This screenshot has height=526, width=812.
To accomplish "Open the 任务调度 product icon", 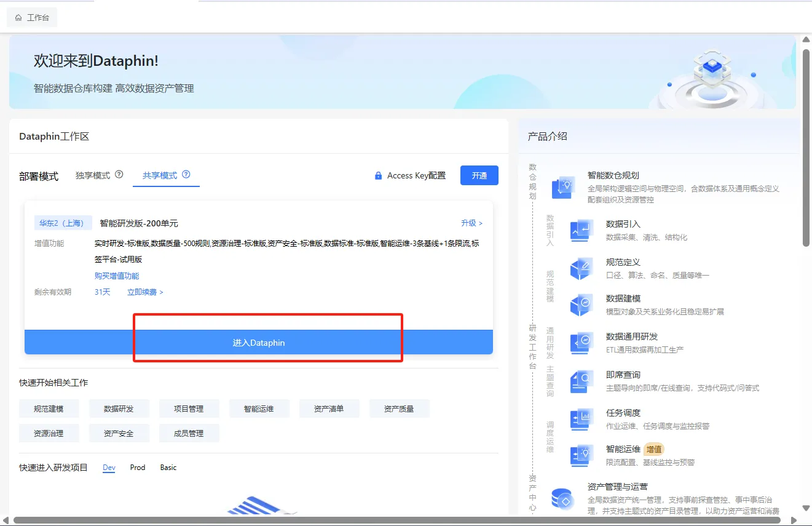I will pos(581,419).
